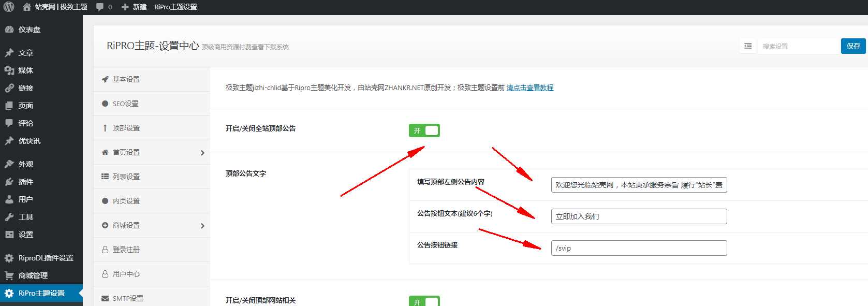Click the up-arrow icon next to 顶部设置
This screenshot has width=868, height=306.
(x=105, y=128)
